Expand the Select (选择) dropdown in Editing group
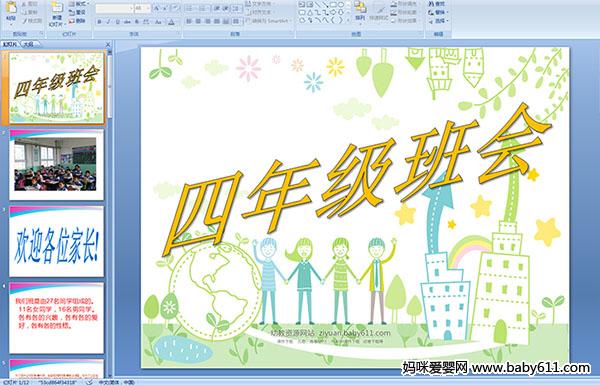 click(x=438, y=21)
